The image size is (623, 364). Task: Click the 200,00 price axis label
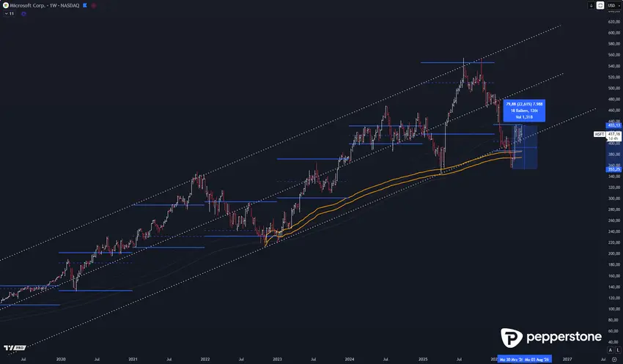pos(614,253)
